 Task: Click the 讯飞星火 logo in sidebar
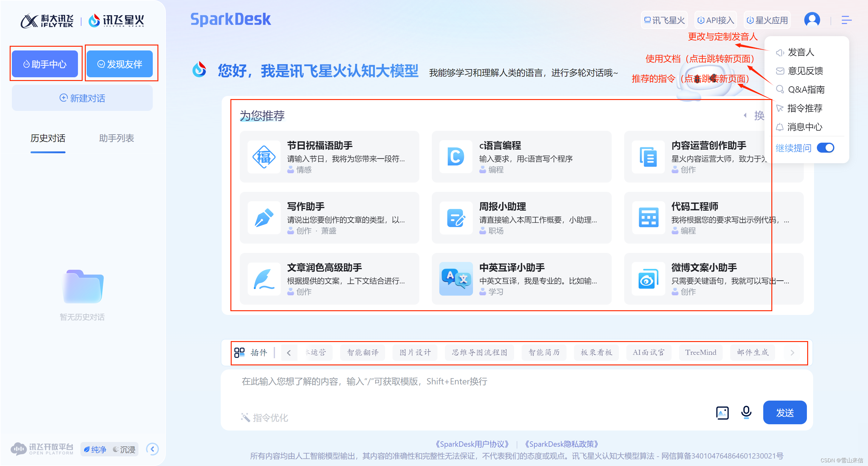(116, 21)
